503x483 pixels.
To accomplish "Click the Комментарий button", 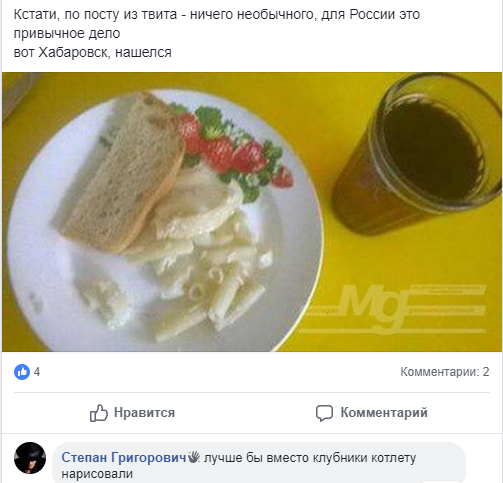I will tap(372, 413).
